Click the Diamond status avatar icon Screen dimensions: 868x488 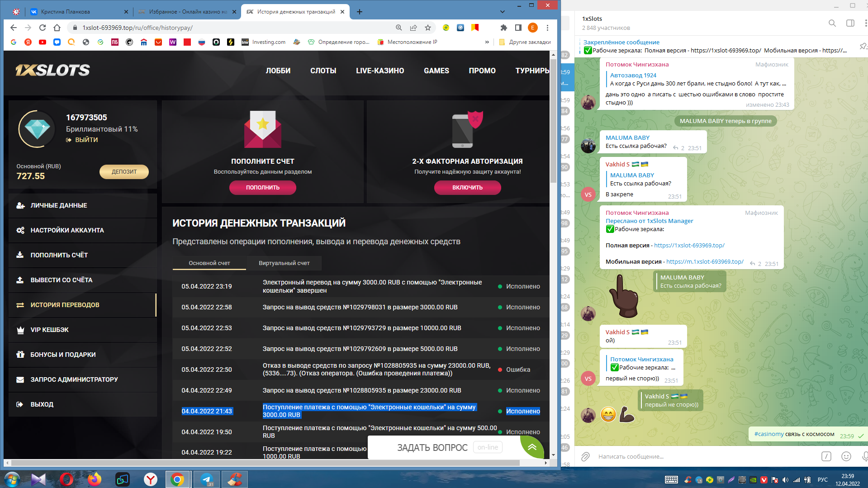click(x=37, y=129)
